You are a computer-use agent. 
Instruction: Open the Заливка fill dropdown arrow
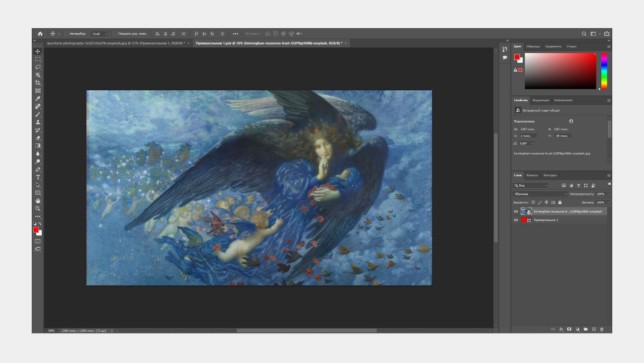[608, 202]
